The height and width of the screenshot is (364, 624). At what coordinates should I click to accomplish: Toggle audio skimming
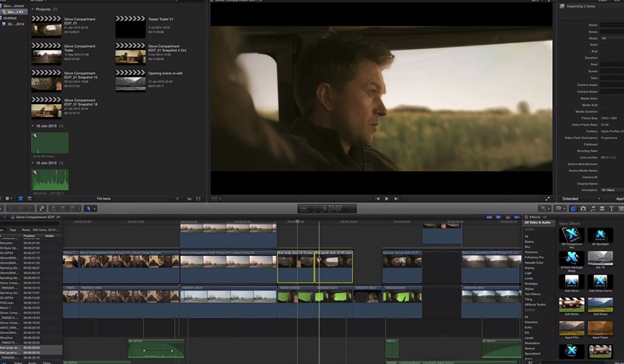(x=499, y=217)
